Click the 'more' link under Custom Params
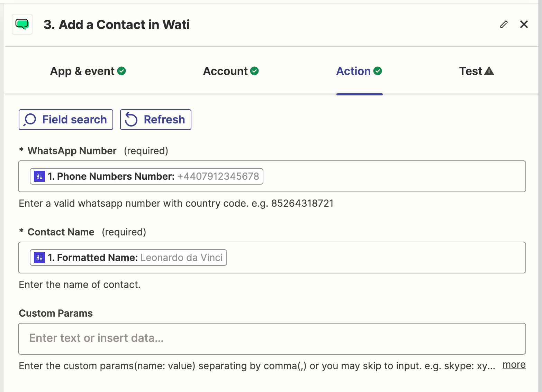Screen dimensions: 542x392 514,365
